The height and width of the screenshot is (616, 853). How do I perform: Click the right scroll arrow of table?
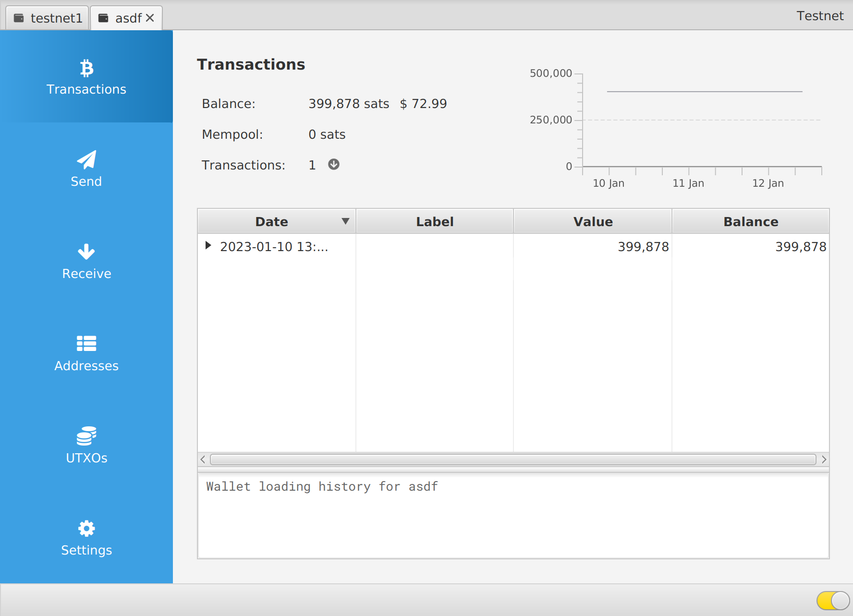(824, 459)
